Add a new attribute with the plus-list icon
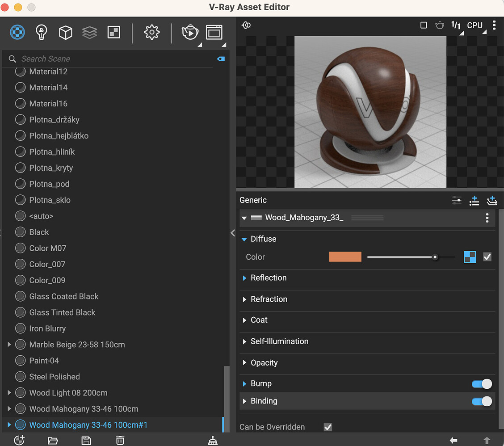 pyautogui.click(x=474, y=201)
